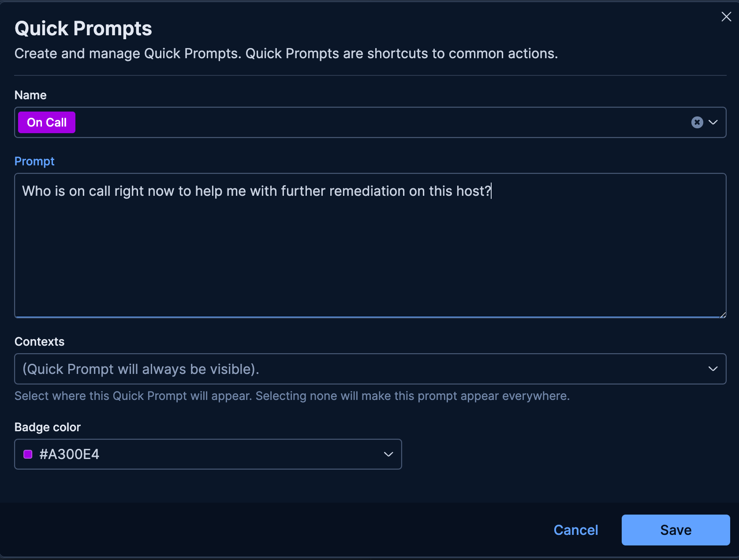The image size is (739, 560).
Task: Click the resize handle on the Prompt box
Action: 723,314
